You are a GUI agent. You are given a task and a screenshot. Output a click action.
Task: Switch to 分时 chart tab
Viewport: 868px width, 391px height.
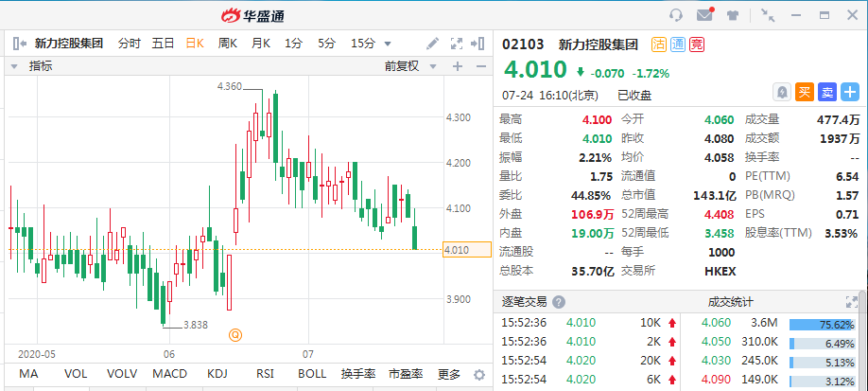tap(130, 44)
